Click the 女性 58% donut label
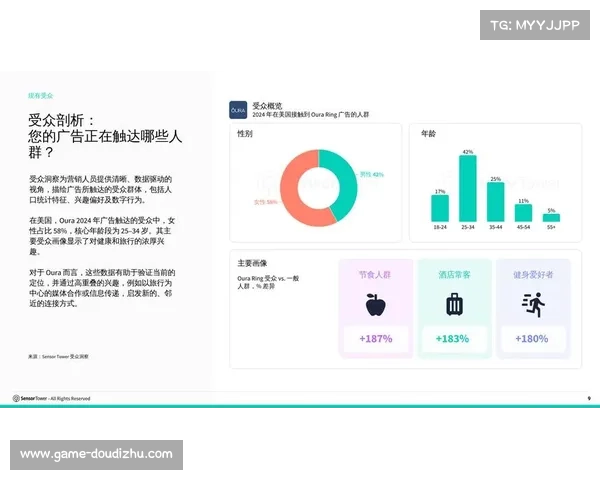Viewport: 600px width, 480px height. [x=266, y=202]
